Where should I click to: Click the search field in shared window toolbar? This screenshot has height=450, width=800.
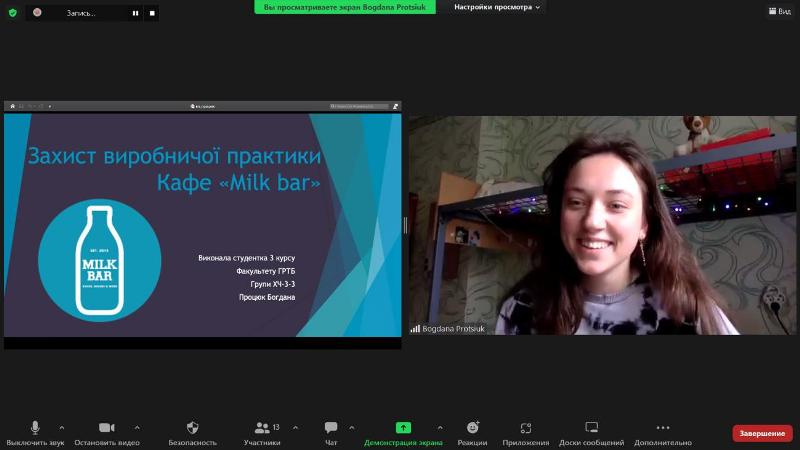pos(359,106)
